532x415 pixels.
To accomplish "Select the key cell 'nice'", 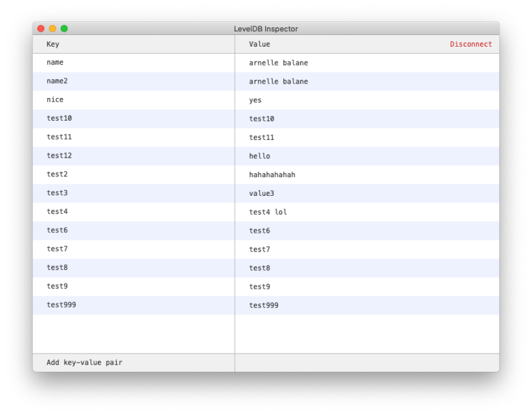I will click(x=134, y=100).
